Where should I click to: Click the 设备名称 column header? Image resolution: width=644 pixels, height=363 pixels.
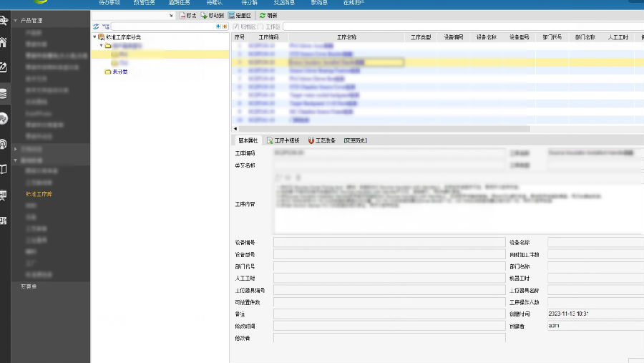coord(487,37)
